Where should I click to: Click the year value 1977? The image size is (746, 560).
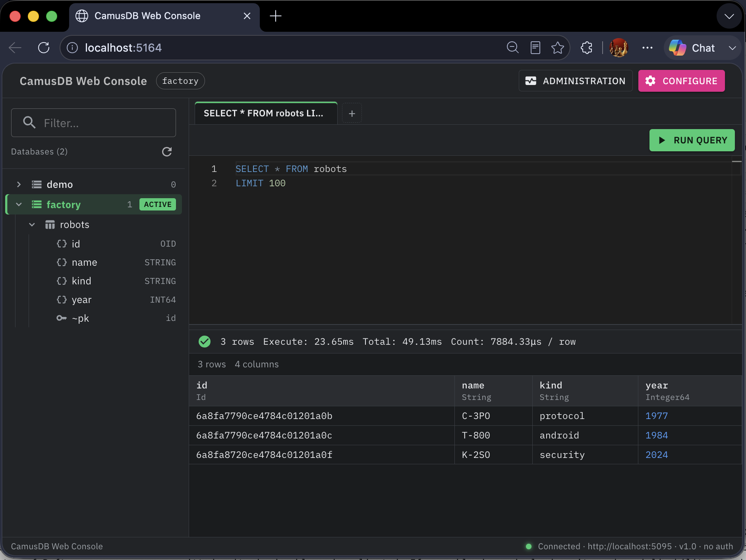[657, 416]
